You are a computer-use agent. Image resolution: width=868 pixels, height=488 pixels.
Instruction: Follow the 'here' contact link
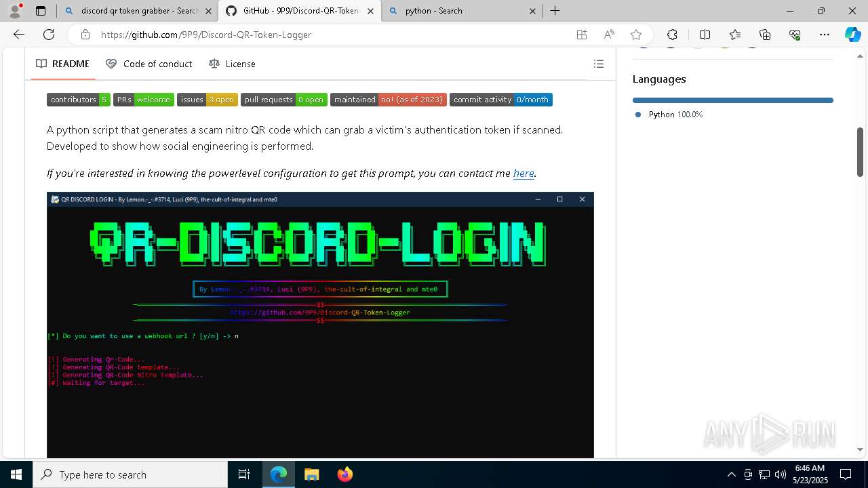click(x=524, y=174)
